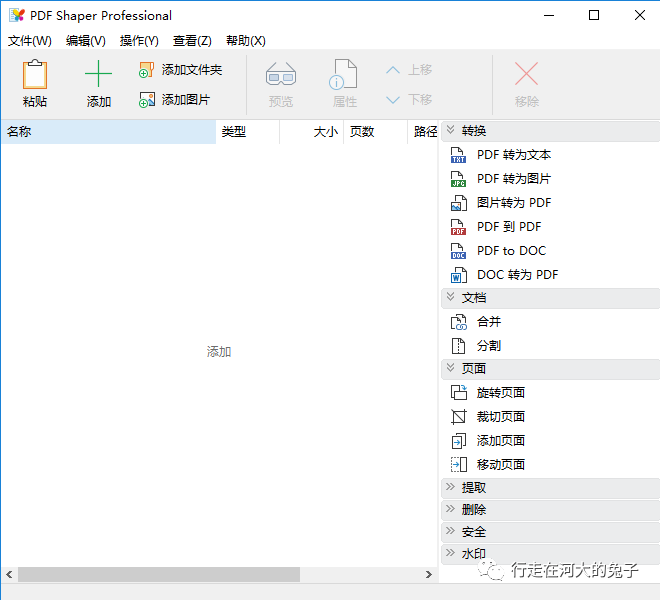
Task: Click the 裁切页面 label
Action: pyautogui.click(x=500, y=416)
